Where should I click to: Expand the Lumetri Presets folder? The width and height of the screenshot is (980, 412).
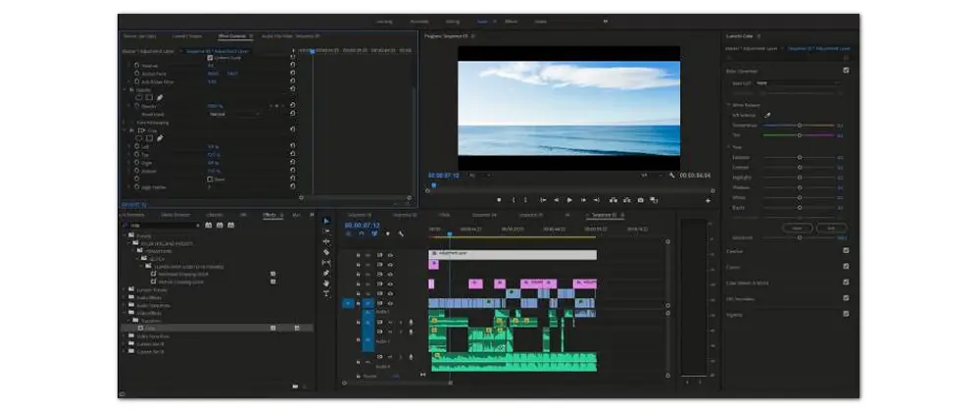124,290
